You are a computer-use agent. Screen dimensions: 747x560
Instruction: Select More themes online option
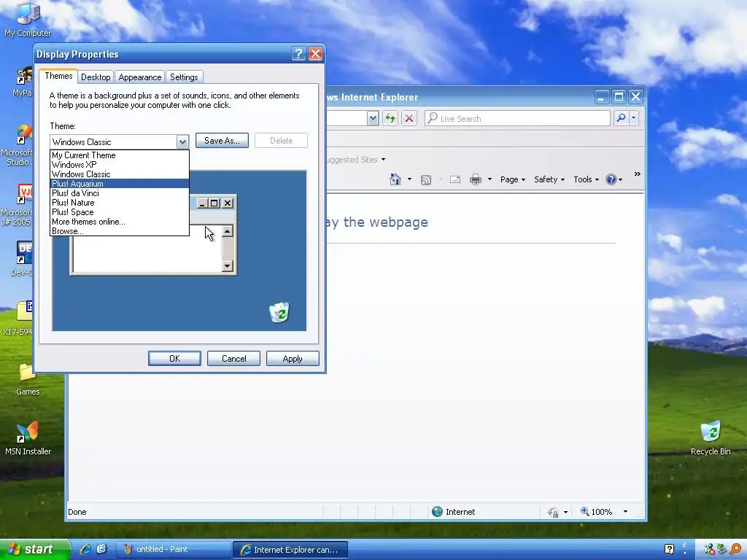click(120, 222)
